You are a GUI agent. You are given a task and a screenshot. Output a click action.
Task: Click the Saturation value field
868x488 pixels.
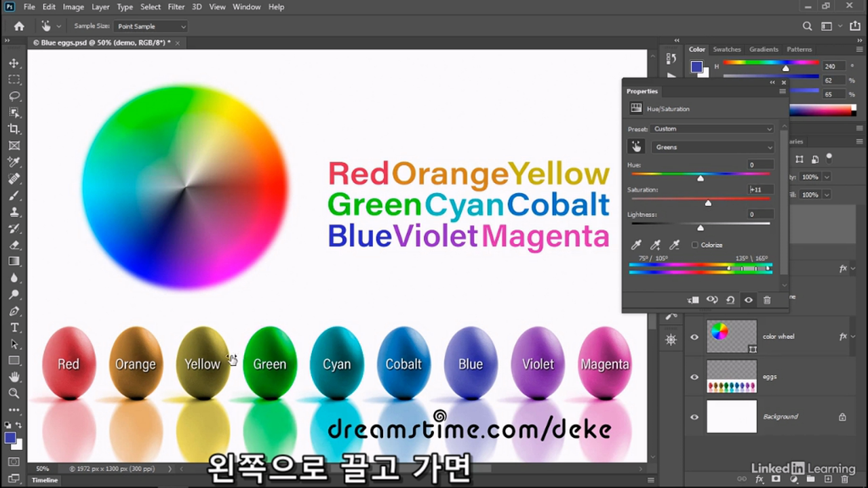pyautogui.click(x=760, y=190)
